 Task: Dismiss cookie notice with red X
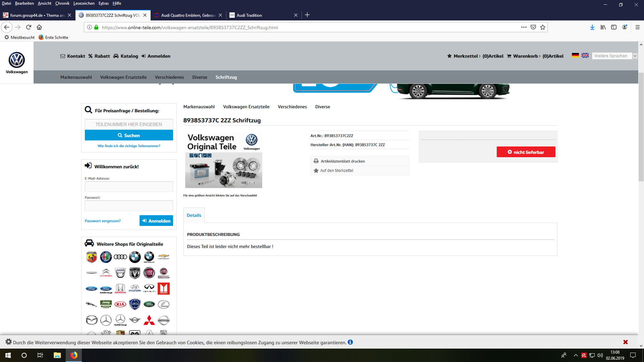pyautogui.click(x=625, y=342)
